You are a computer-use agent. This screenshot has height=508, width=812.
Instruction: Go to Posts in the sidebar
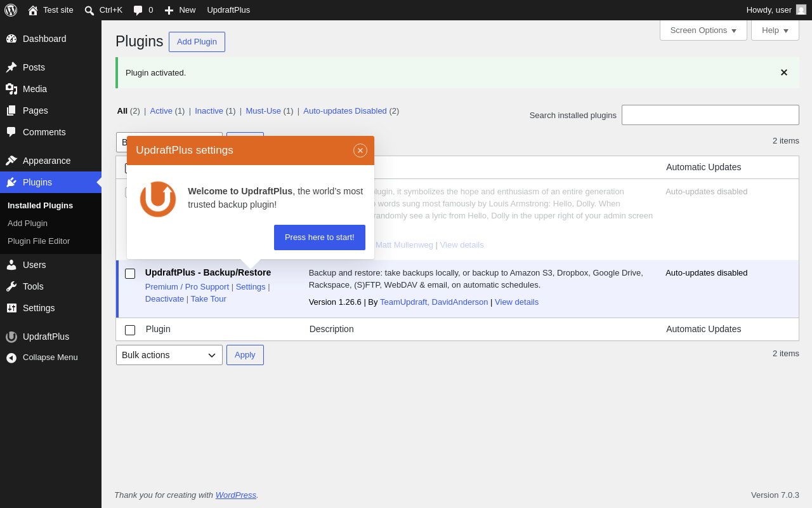[x=51, y=67]
